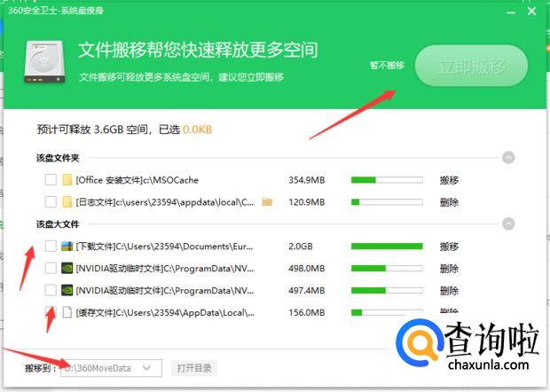Click the hard drive icon in header
This screenshot has width=550, height=392.
click(44, 62)
